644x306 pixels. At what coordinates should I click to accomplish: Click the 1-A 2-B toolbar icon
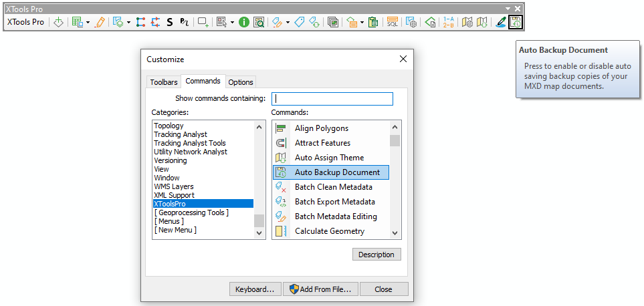pyautogui.click(x=449, y=22)
